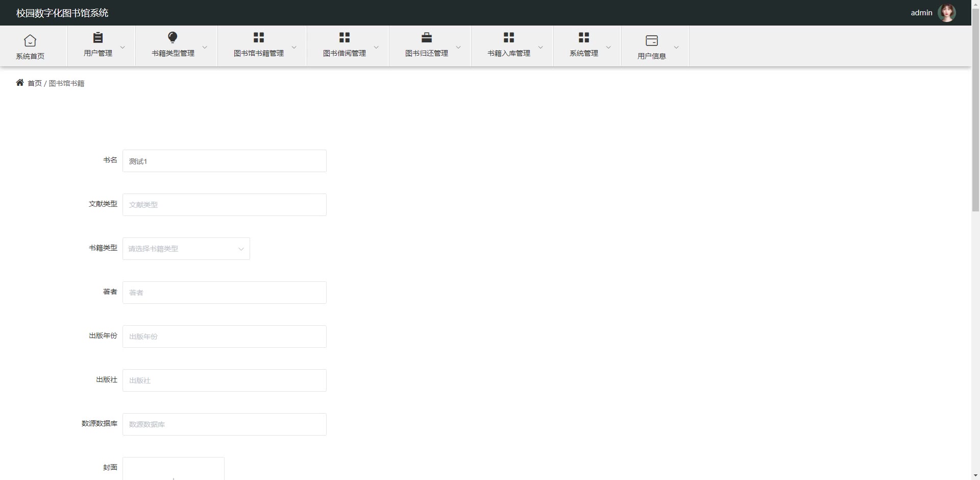Open the 系统管理 menu label
This screenshot has width=980, height=480.
click(584, 53)
